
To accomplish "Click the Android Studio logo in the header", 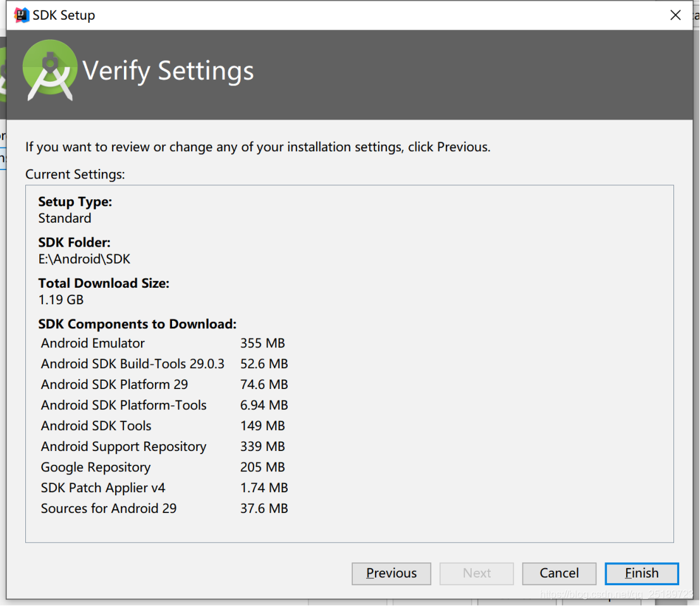I will tap(49, 70).
